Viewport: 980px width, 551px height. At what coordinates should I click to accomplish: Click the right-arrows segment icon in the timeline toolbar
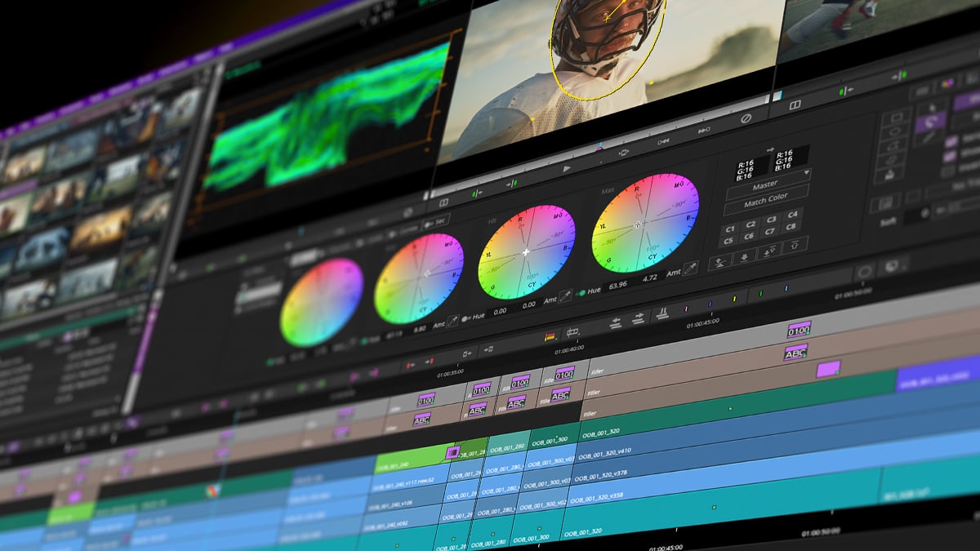[x=639, y=318]
